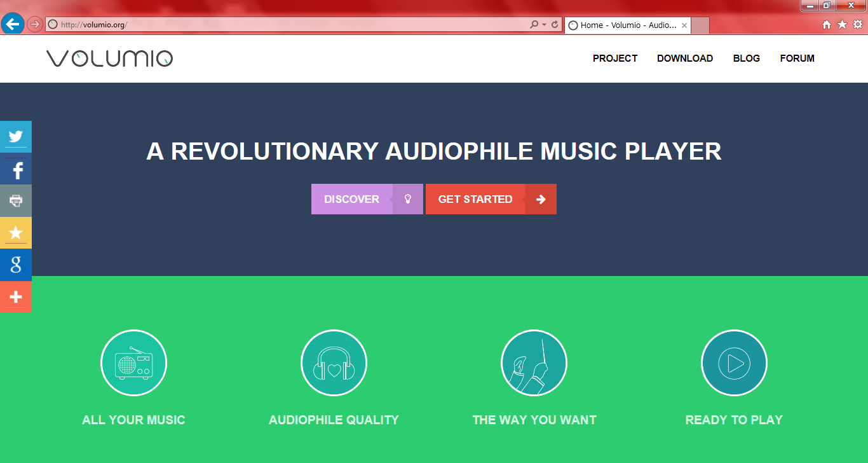Click the THE WAY YOU WANT heading
The width and height of the screenshot is (868, 463).
coord(534,420)
